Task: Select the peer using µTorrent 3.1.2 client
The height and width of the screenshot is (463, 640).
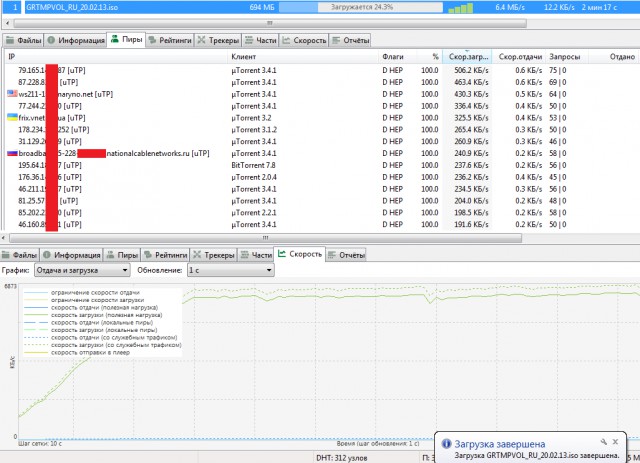Action: [322, 129]
